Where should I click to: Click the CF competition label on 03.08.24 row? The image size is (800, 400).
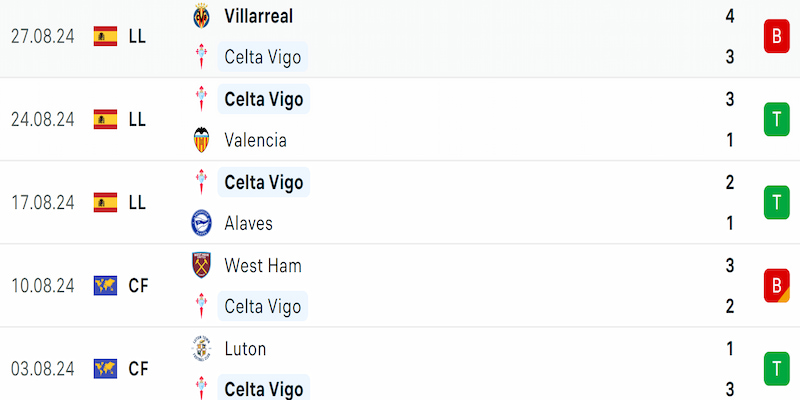pos(138,369)
